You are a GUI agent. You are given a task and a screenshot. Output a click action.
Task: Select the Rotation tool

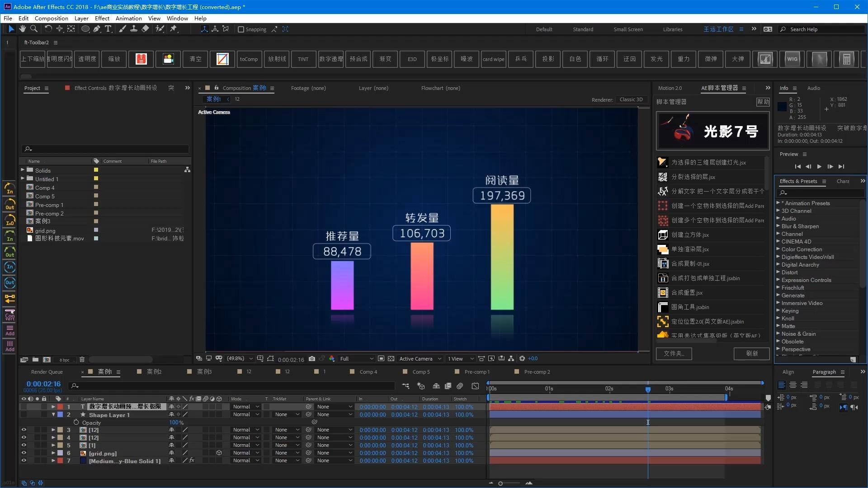[48, 29]
